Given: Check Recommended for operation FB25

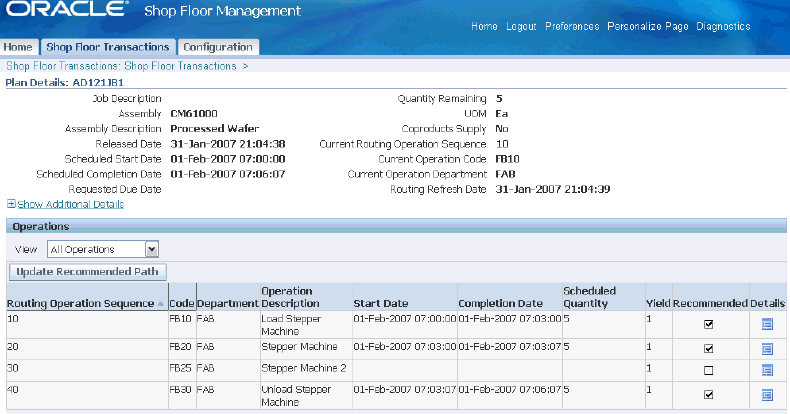Looking at the screenshot, I should point(708,371).
